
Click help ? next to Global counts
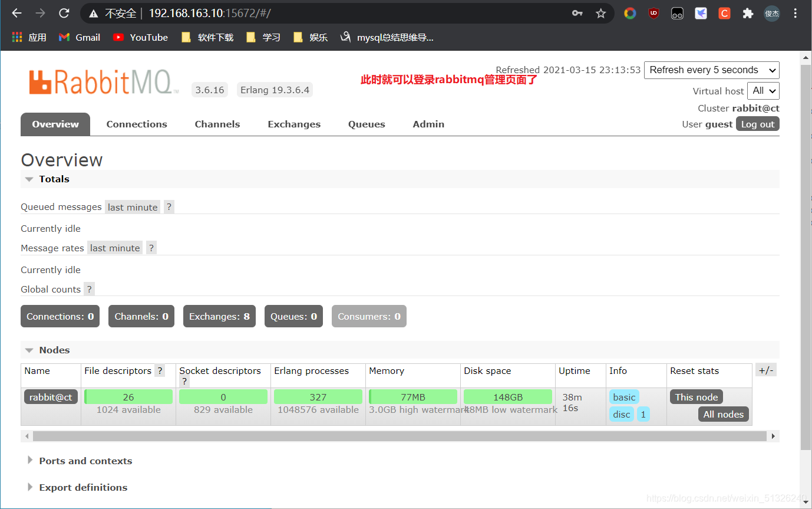pos(89,289)
